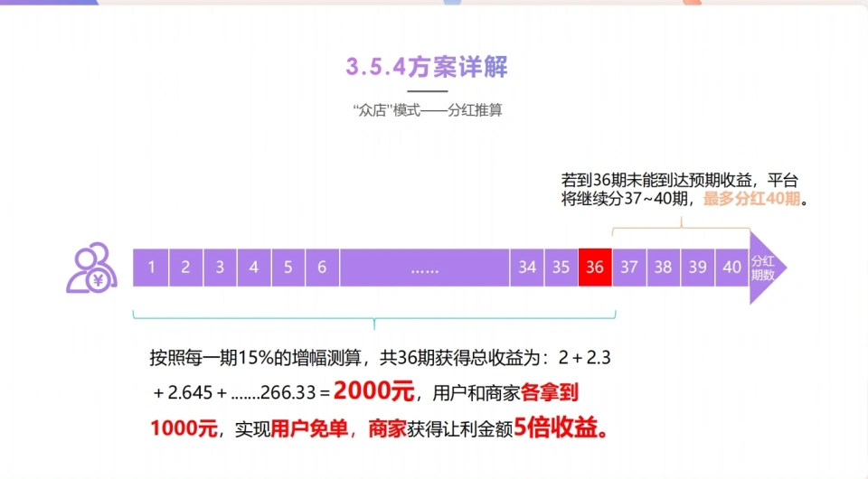Select period 40 box
This screenshot has height=479, width=868.
(x=732, y=268)
